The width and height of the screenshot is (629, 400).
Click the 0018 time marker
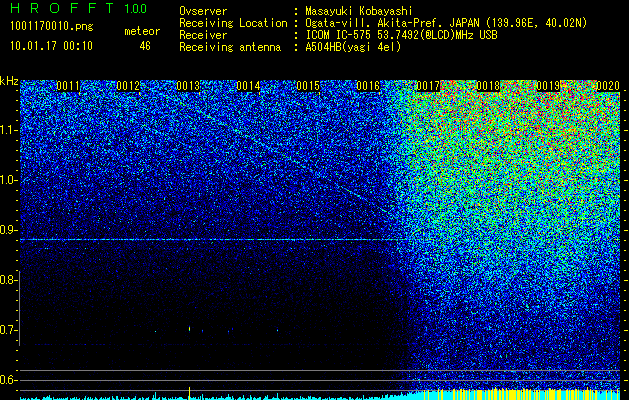[488, 86]
